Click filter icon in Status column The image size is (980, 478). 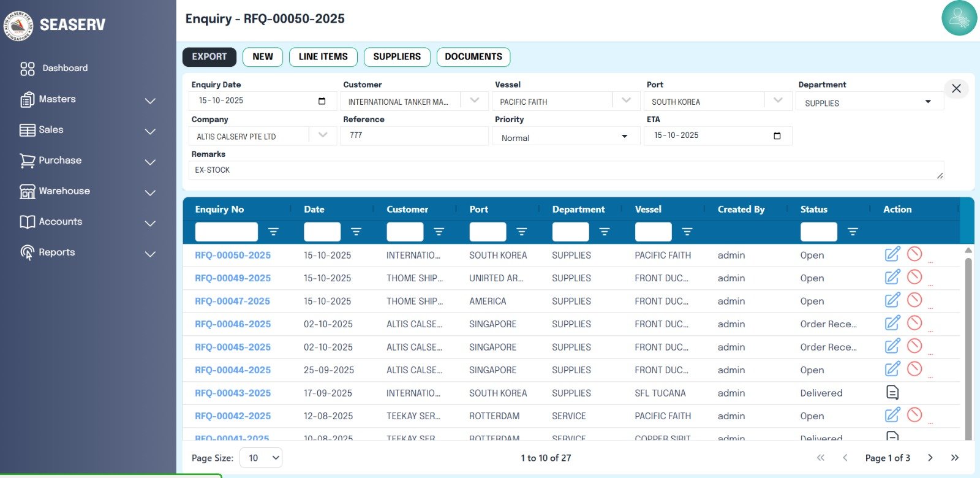(x=853, y=232)
